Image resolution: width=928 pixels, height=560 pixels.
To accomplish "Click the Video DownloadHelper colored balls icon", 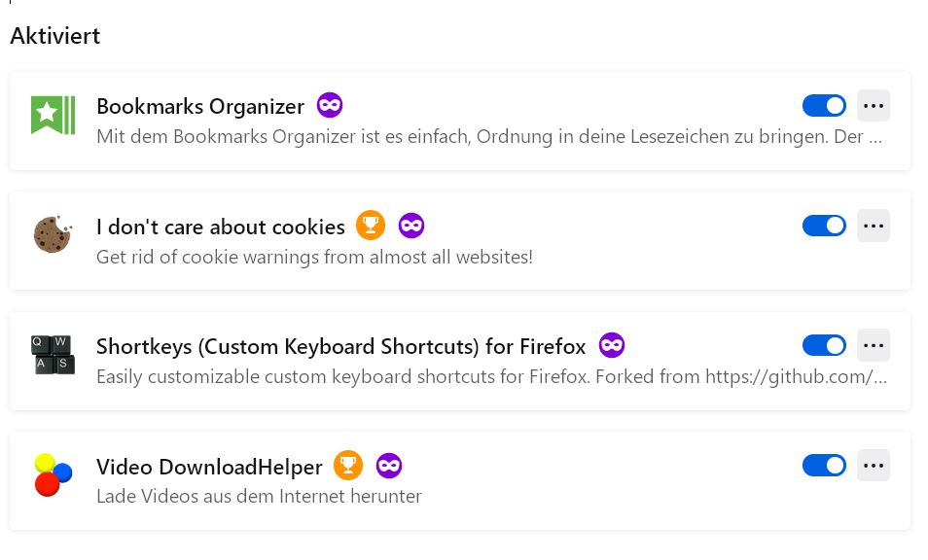I will (53, 474).
